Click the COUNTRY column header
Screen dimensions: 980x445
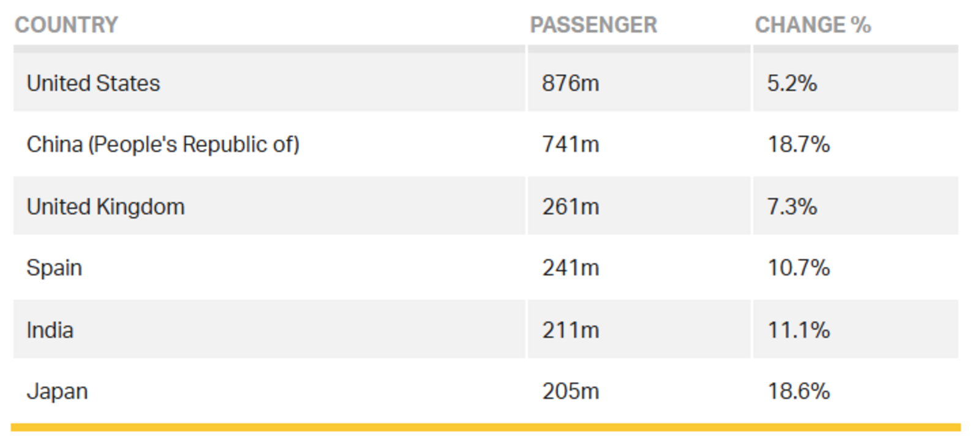(x=66, y=25)
